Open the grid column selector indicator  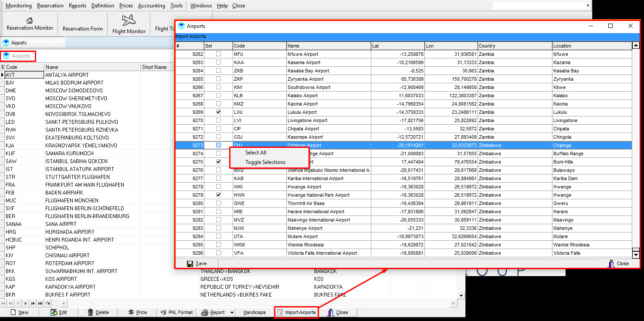tap(3, 67)
